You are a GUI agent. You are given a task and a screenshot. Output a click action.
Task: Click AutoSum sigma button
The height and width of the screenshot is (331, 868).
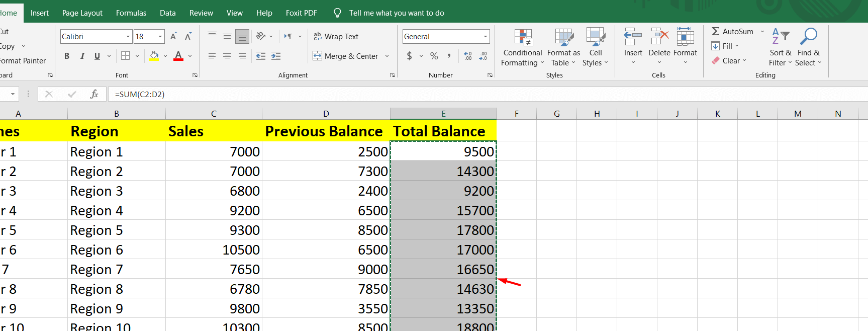733,31
